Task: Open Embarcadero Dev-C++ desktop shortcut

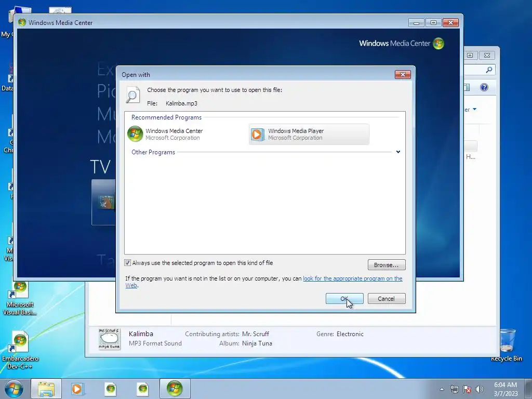Action: pyautogui.click(x=20, y=350)
